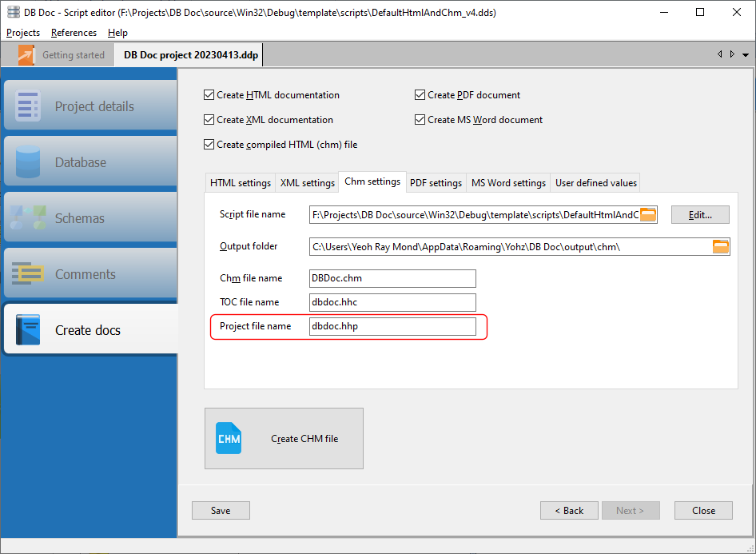756x554 pixels.
Task: Click the Project details sidebar icon
Action: [28, 106]
